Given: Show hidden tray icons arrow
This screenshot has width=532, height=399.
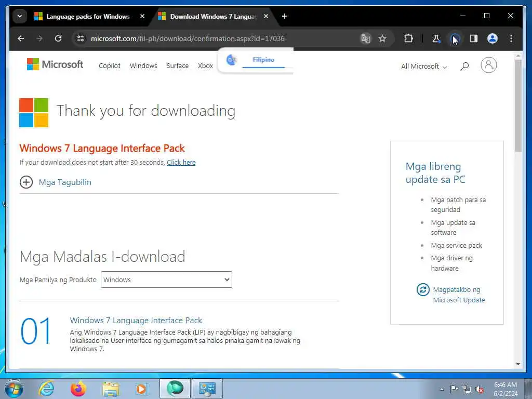Looking at the screenshot, I should 442,389.
